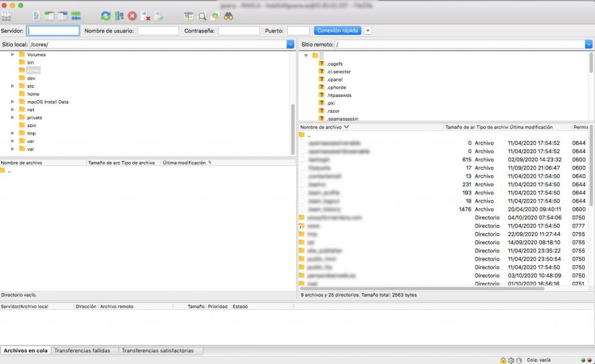Switch to Archivos en cola tab
Viewport: 595px width, 364px height.
[x=26, y=351]
